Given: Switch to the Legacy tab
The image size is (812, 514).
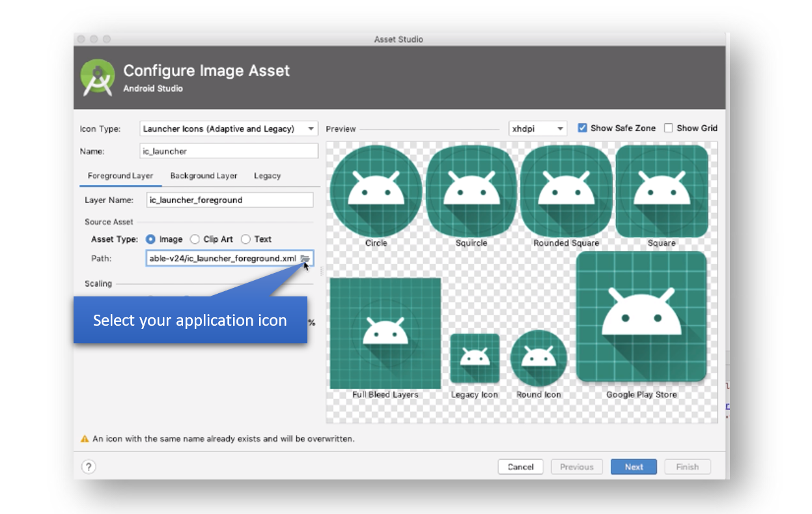Looking at the screenshot, I should 268,176.
